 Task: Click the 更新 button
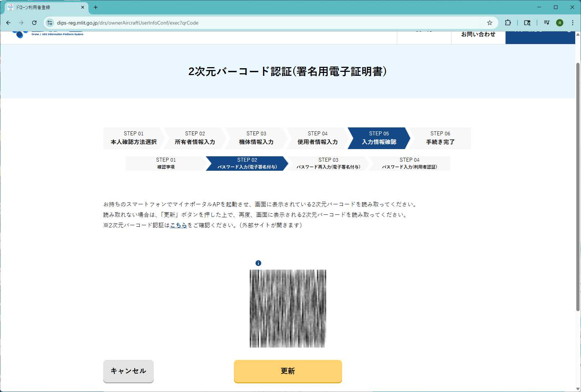click(288, 371)
